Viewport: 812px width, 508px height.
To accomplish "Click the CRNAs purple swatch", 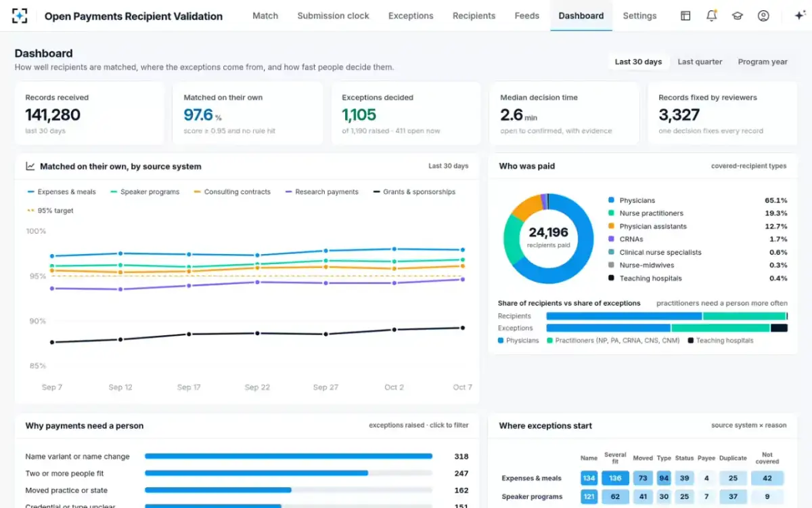I will 611,239.
